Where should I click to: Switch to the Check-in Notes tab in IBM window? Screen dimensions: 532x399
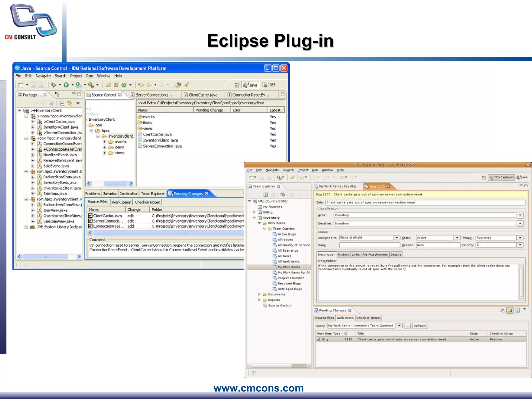click(147, 202)
